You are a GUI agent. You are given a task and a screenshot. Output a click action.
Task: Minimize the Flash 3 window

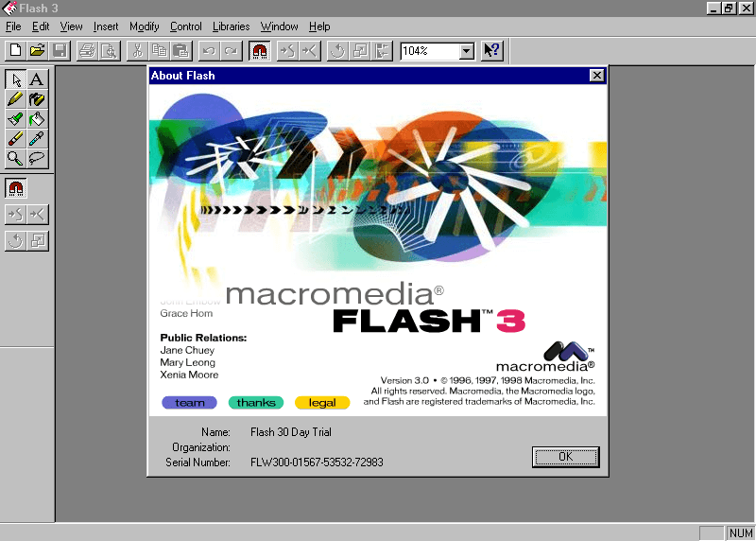[713, 9]
